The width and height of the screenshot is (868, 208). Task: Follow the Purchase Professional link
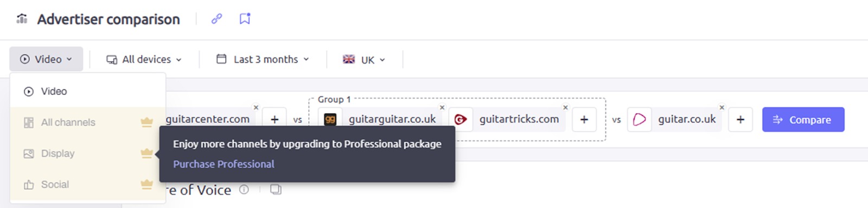[x=224, y=164]
